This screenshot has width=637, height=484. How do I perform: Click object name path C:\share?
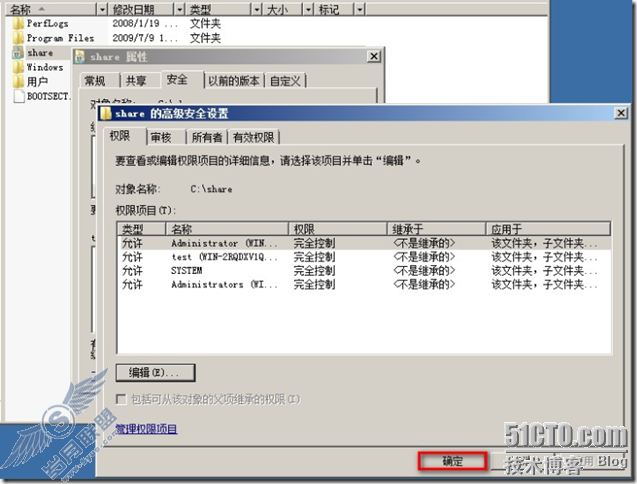point(211,189)
